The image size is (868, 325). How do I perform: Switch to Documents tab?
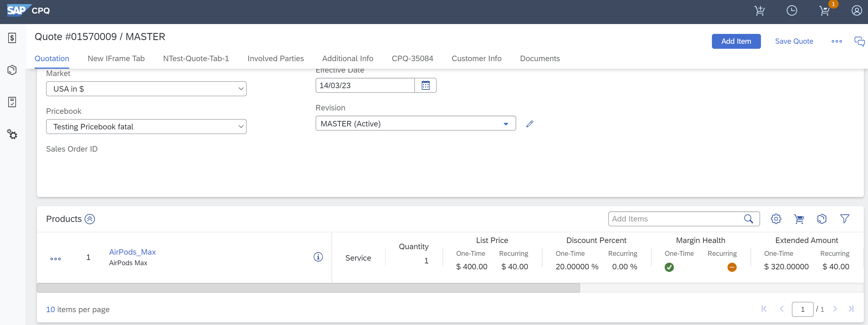[540, 59]
